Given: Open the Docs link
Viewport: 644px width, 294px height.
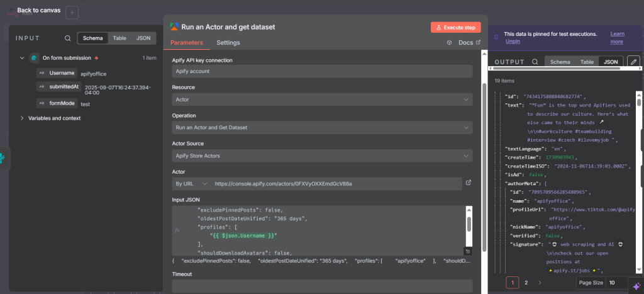Looking at the screenshot, I should point(469,43).
